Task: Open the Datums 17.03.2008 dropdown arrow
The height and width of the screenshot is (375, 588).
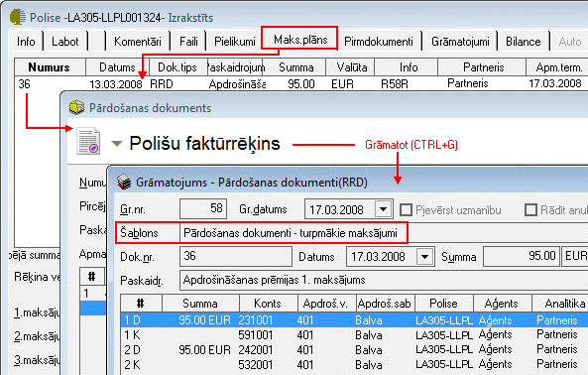Action: point(424,257)
